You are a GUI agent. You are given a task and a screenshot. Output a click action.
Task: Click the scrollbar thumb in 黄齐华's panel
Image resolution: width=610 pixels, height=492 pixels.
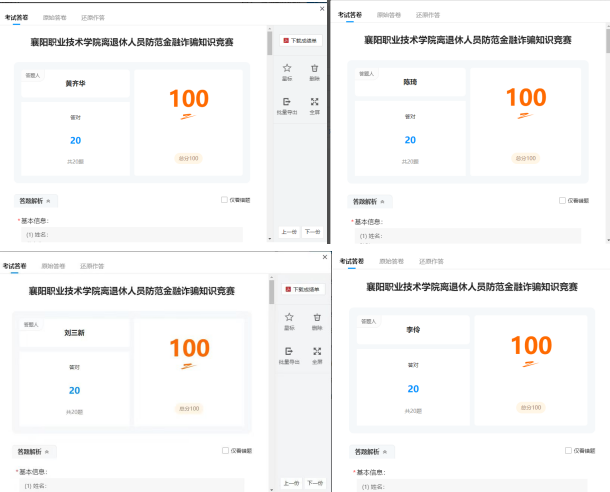(x=271, y=42)
